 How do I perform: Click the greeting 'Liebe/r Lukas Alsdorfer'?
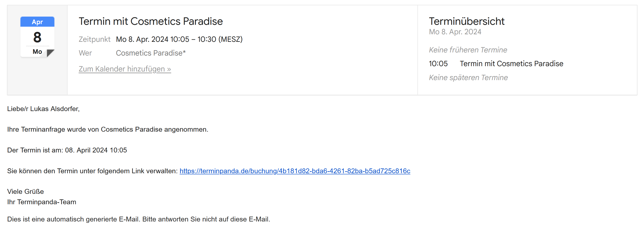click(x=43, y=109)
